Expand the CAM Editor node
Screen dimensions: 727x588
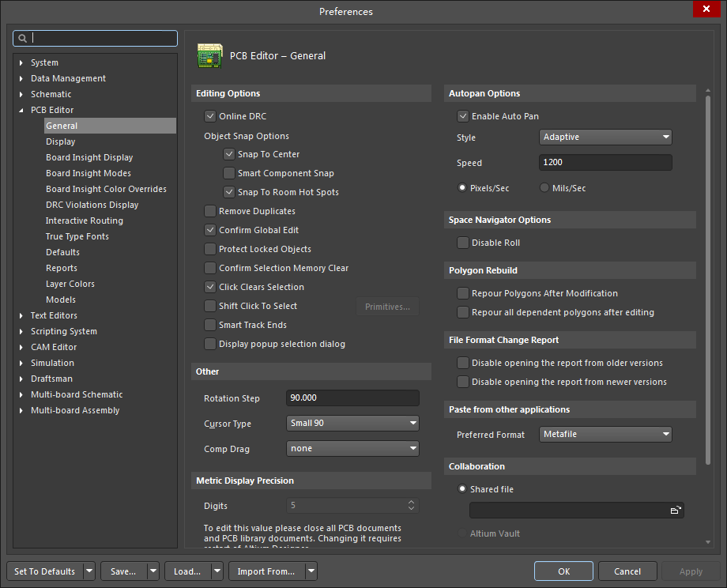point(21,347)
